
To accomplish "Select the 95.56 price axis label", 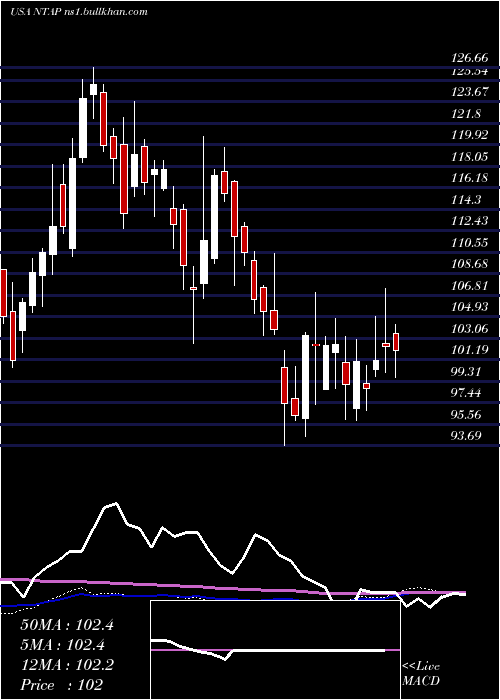I will pos(467,414).
